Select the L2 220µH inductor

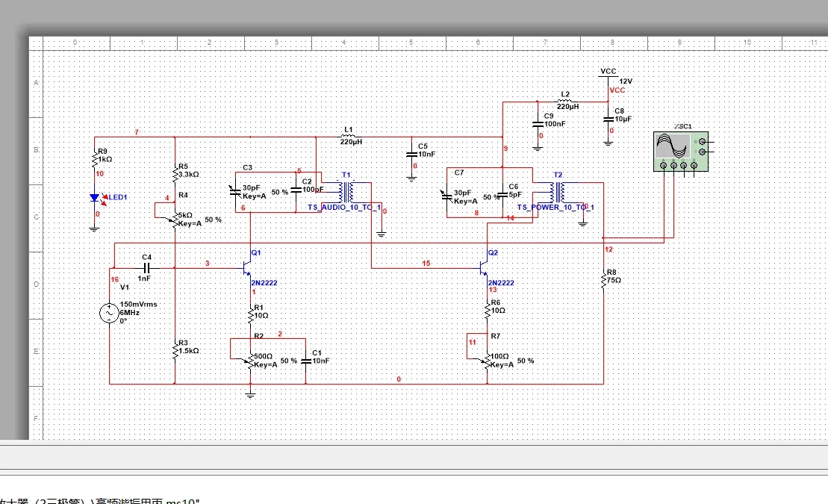tap(564, 101)
